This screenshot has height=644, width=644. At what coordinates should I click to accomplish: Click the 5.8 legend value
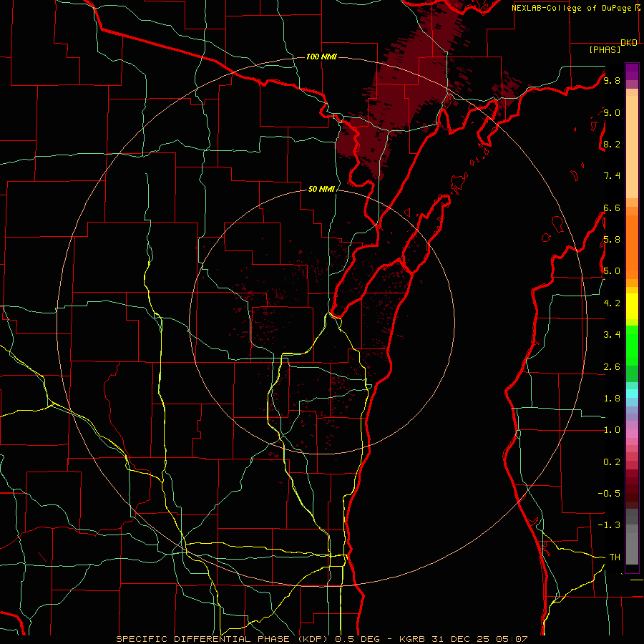coord(612,239)
